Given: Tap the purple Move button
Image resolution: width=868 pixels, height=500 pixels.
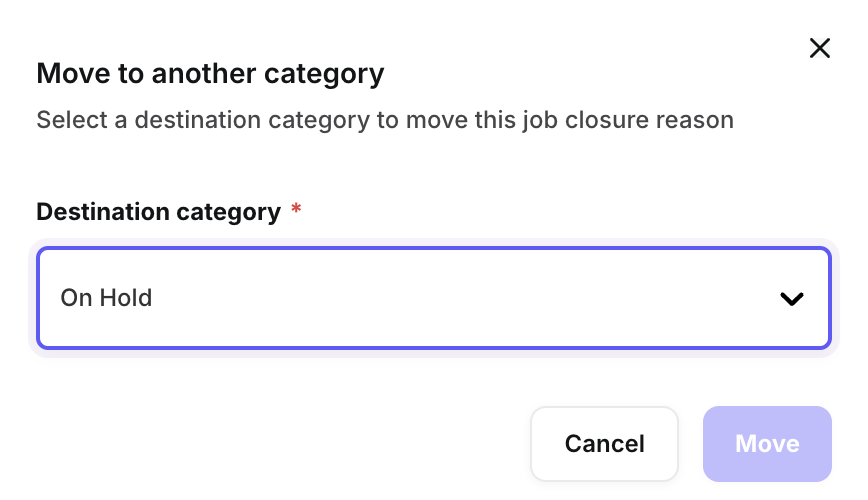Looking at the screenshot, I should (x=767, y=444).
